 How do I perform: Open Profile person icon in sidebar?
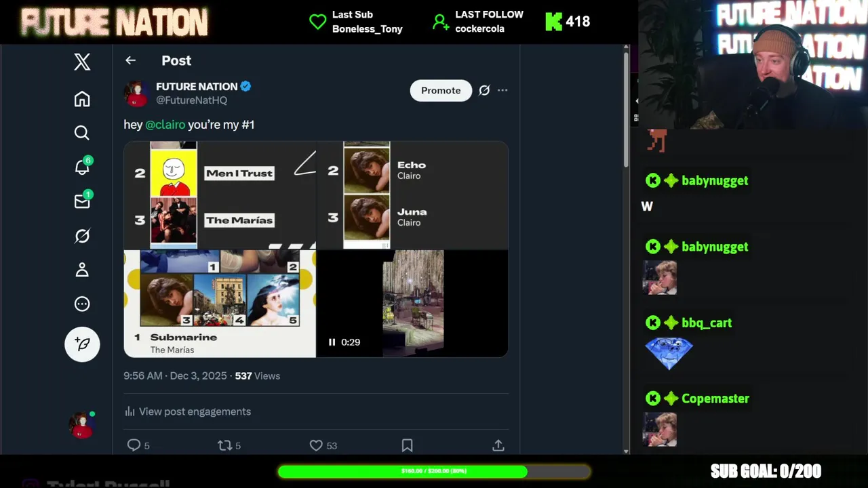pyautogui.click(x=82, y=270)
